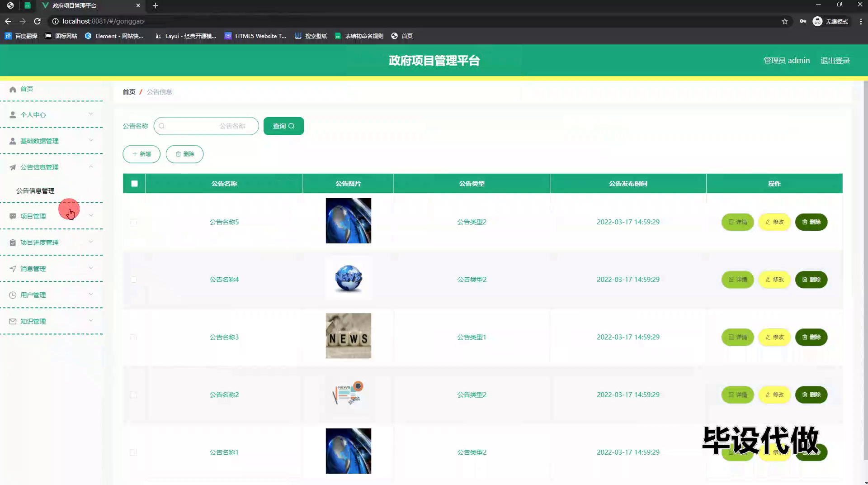Image resolution: width=868 pixels, height=485 pixels.
Task: Check the 公告名称2 row checkbox
Action: click(x=133, y=395)
